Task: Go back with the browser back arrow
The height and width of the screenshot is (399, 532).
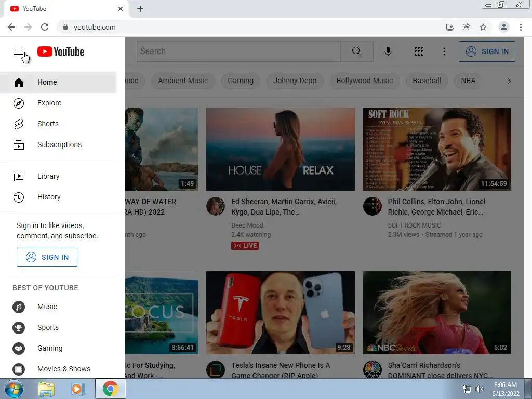Action: click(11, 27)
